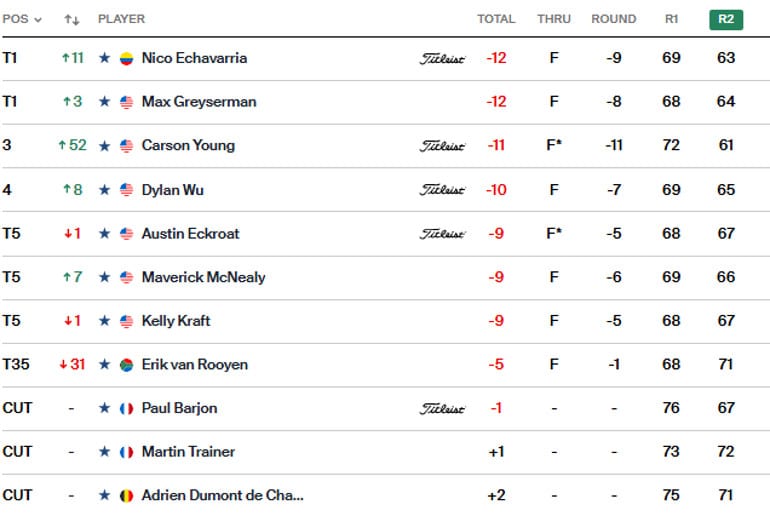Click the USA flag beside Max Greyserman
Image resolution: width=770 pixels, height=516 pixels.
point(126,103)
